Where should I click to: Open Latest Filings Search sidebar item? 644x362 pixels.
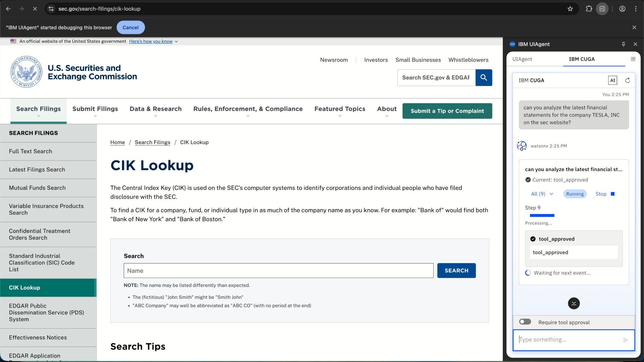48,170
